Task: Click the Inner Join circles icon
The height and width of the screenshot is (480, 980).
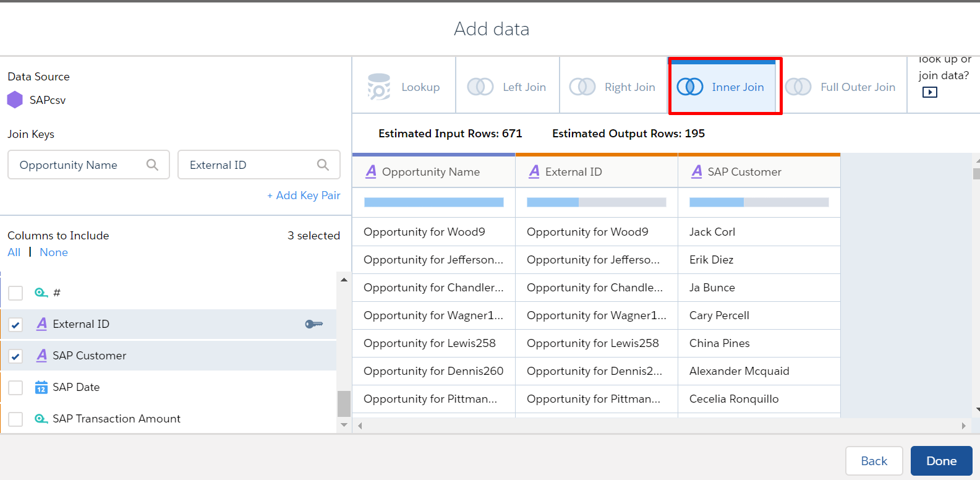Action: tap(690, 87)
